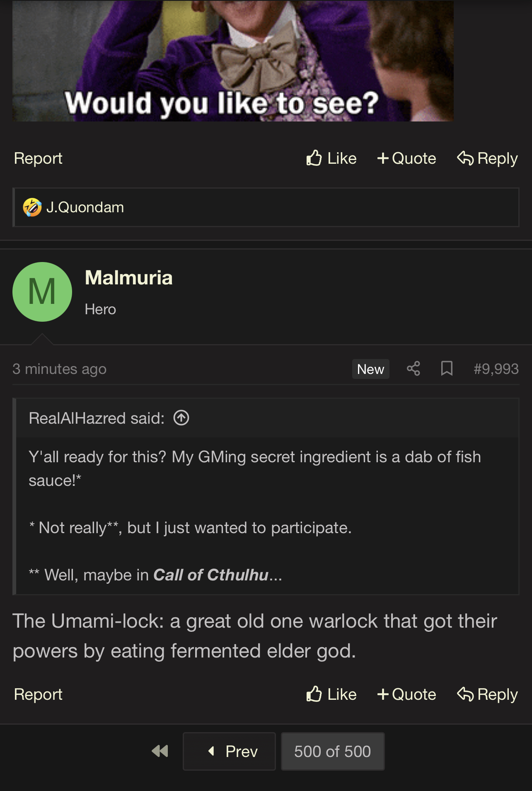
Task: Like the post with the GIF
Action: 331,158
